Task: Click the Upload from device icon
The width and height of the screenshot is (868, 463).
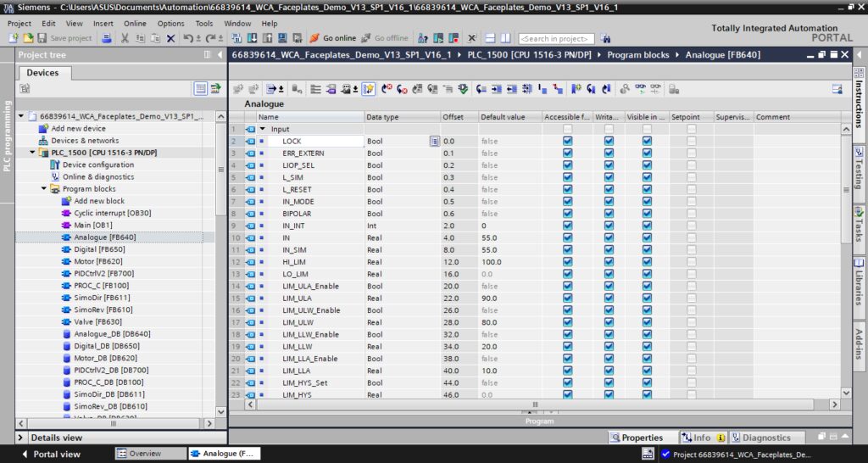Action: [x=267, y=38]
